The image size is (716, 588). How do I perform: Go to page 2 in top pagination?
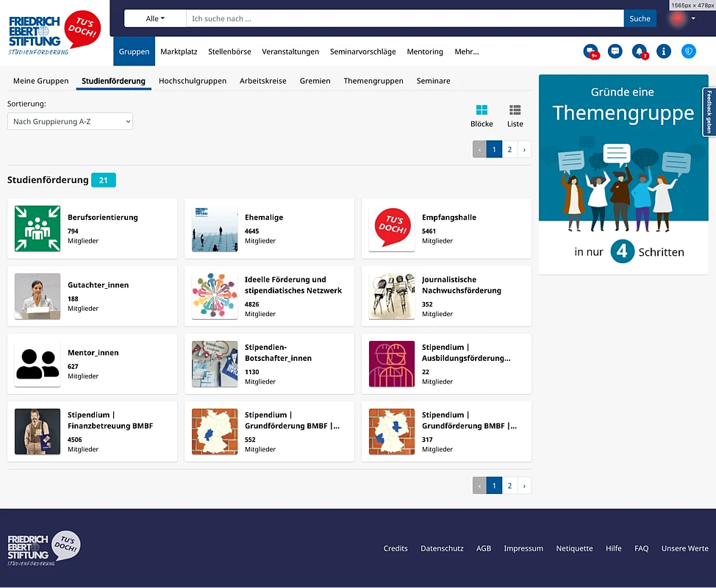509,149
